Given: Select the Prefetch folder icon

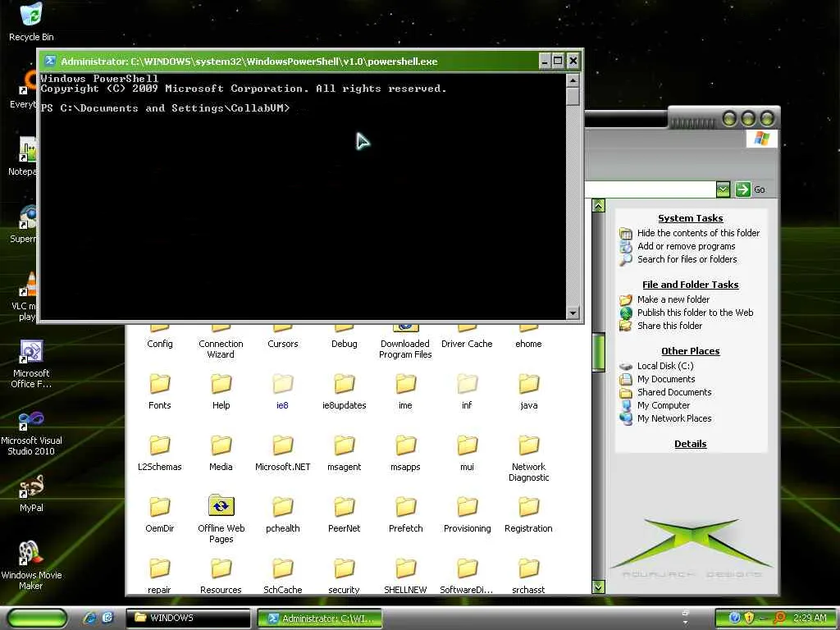Looking at the screenshot, I should pyautogui.click(x=405, y=507).
